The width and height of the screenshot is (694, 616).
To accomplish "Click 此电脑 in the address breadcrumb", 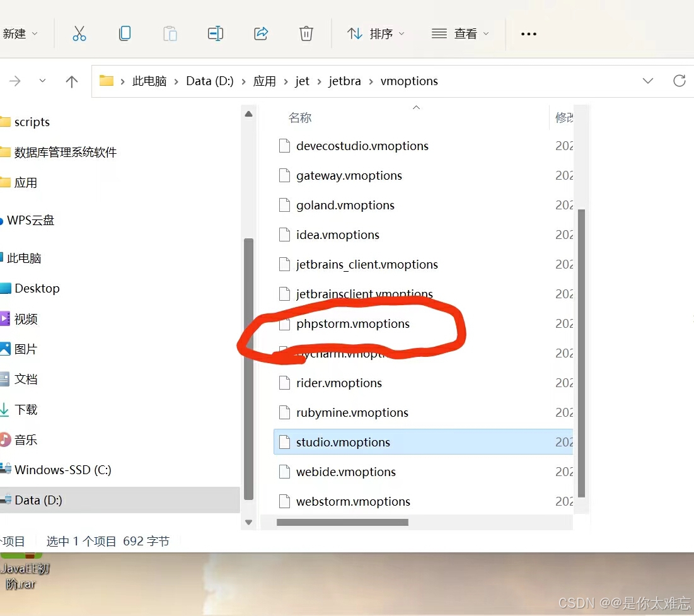I will 149,81.
